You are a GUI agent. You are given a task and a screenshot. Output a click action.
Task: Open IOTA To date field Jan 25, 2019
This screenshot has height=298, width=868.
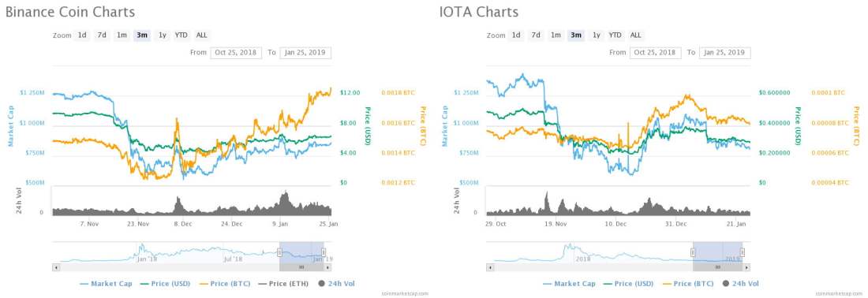coord(725,53)
